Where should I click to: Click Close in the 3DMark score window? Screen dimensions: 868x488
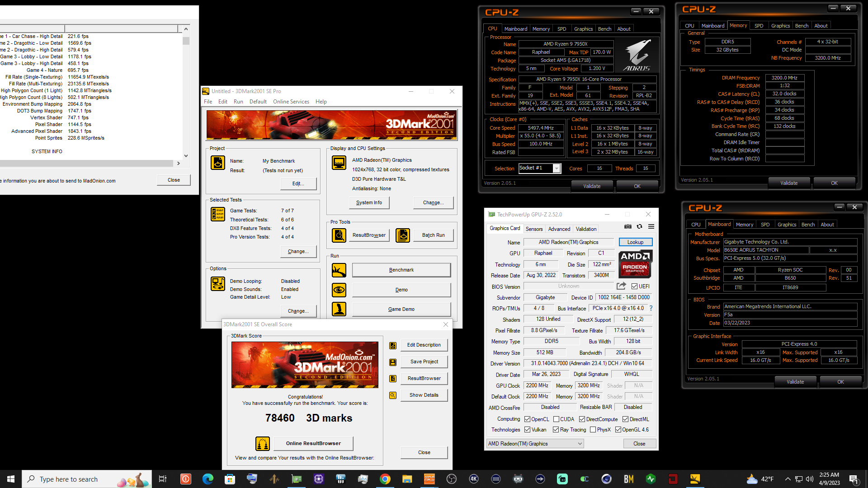click(x=424, y=452)
